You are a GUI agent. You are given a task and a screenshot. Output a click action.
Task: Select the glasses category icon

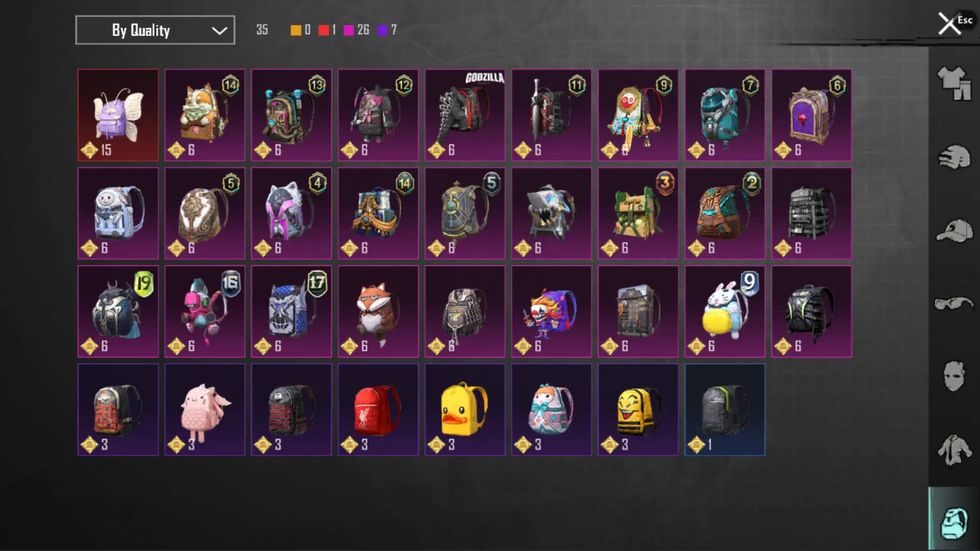tap(954, 304)
